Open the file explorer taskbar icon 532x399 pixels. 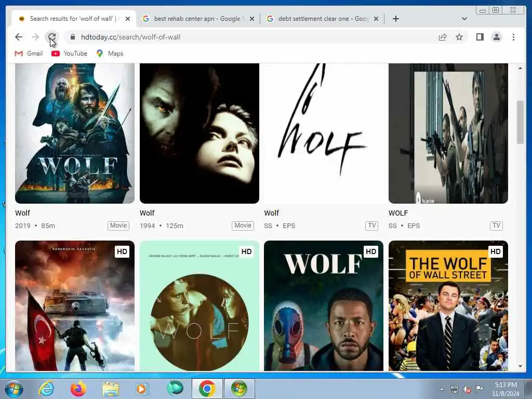tap(111, 389)
